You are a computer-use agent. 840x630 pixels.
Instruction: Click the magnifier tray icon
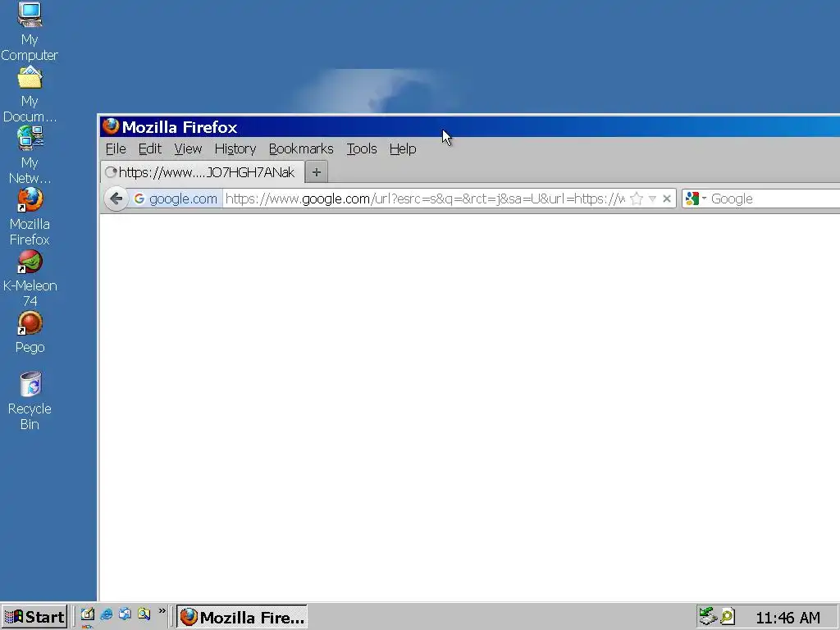click(727, 617)
